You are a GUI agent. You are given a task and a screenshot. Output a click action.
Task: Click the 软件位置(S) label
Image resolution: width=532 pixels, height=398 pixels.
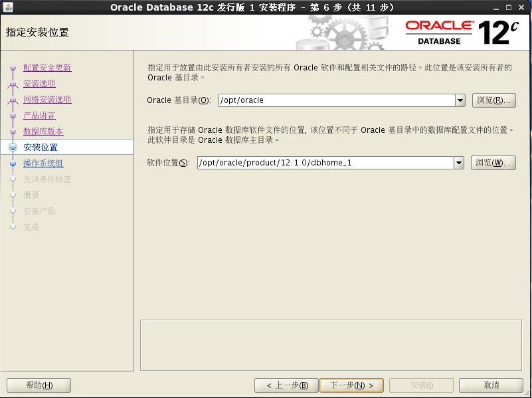pos(168,163)
